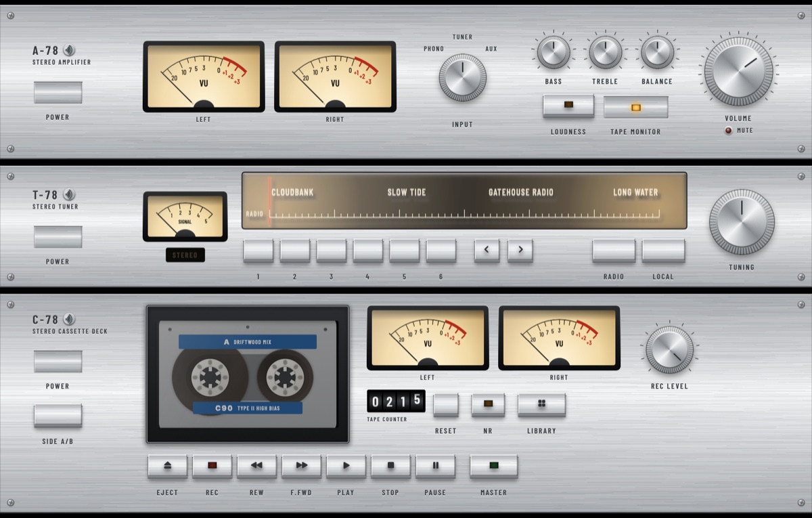Click the SLOW TIDE station on the dial
This screenshot has width=812, height=518.
(x=407, y=192)
